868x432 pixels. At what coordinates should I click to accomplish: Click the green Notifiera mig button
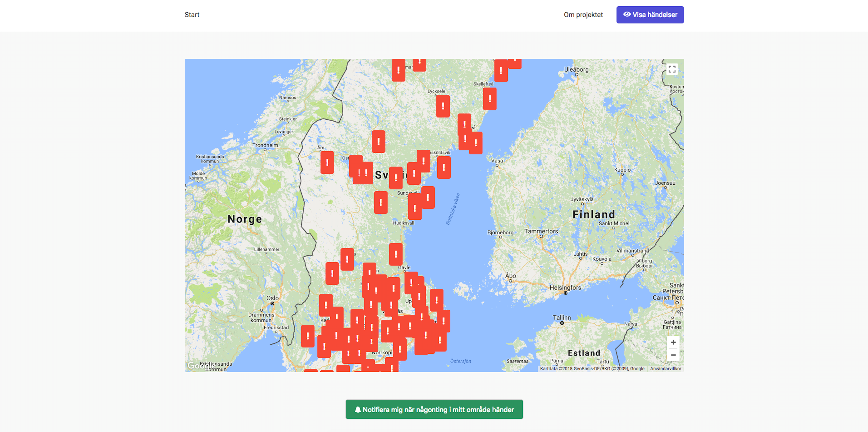click(x=434, y=410)
